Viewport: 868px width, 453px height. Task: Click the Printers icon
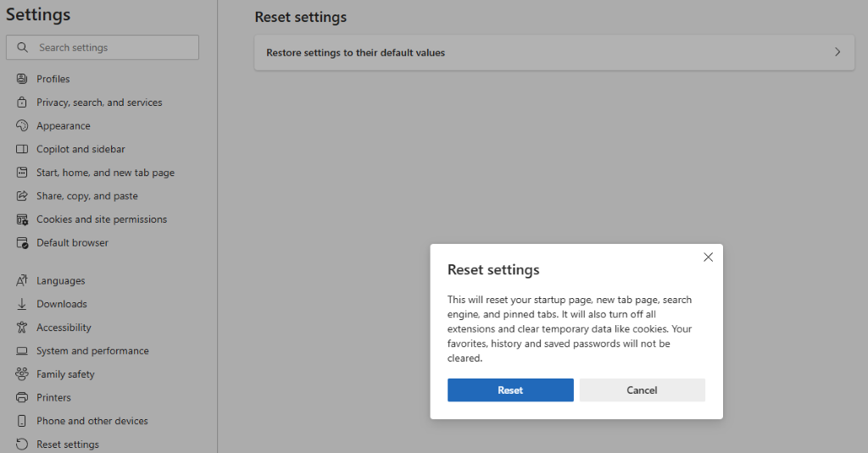(21, 397)
